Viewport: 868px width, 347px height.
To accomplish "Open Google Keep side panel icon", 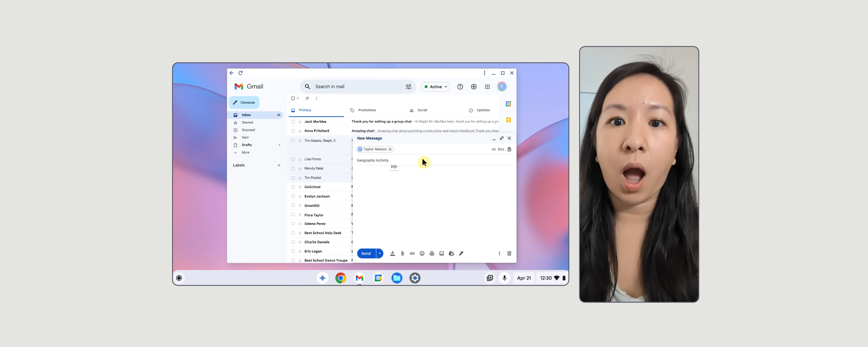I will [x=508, y=120].
